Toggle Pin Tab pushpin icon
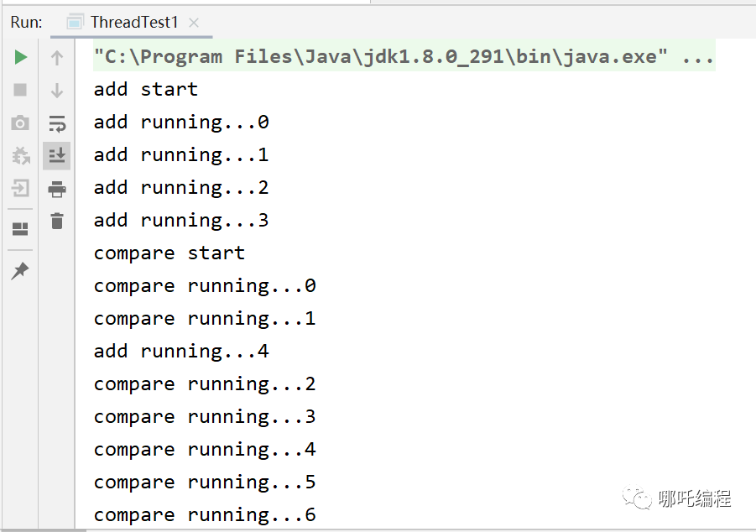The image size is (756, 532). [21, 270]
